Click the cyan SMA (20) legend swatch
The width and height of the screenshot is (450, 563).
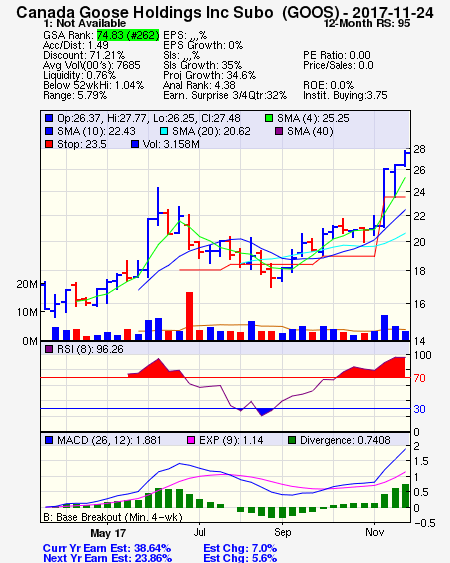click(x=164, y=131)
